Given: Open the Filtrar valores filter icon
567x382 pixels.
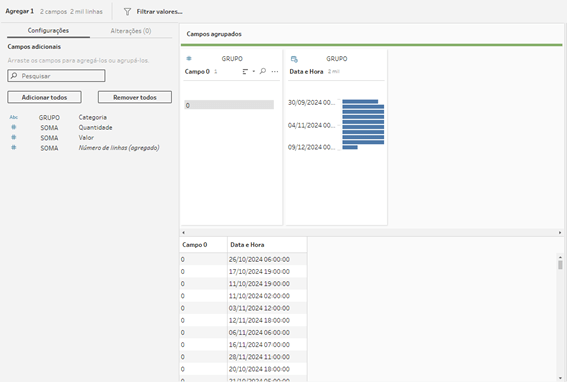Looking at the screenshot, I should point(127,12).
